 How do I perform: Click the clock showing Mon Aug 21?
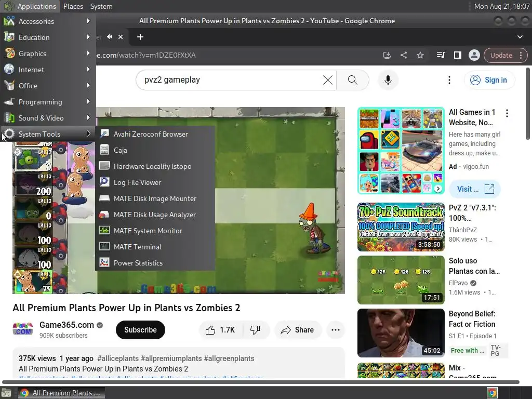(501, 6)
